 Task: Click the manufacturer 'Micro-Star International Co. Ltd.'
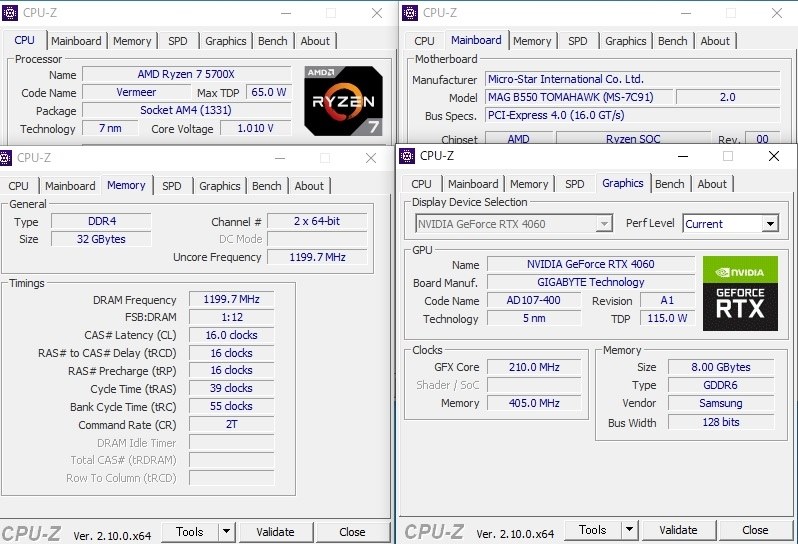[632, 79]
